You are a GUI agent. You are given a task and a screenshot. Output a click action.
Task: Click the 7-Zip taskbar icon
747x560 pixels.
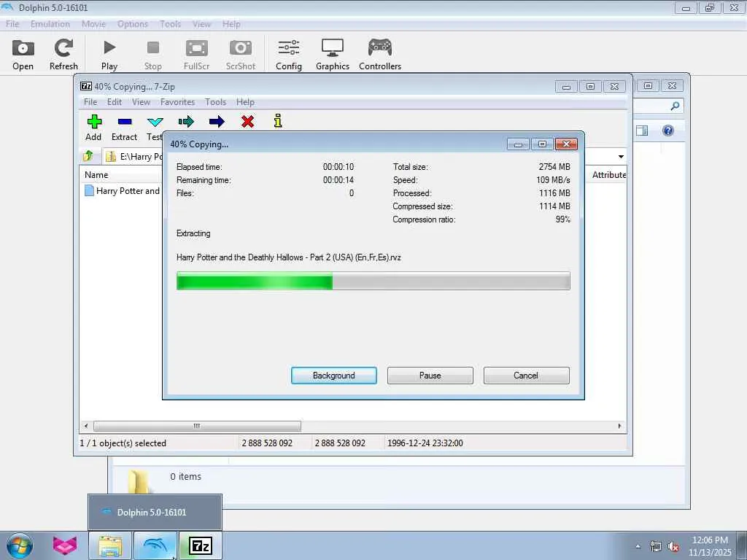[x=201, y=545]
